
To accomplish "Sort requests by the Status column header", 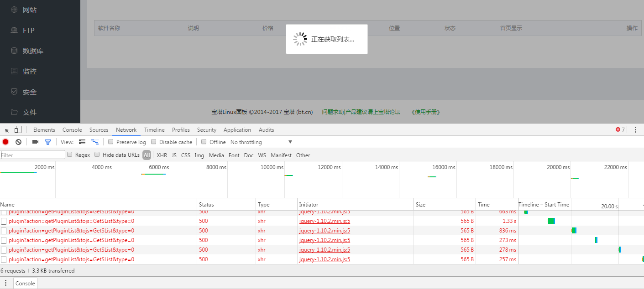I will point(206,205).
